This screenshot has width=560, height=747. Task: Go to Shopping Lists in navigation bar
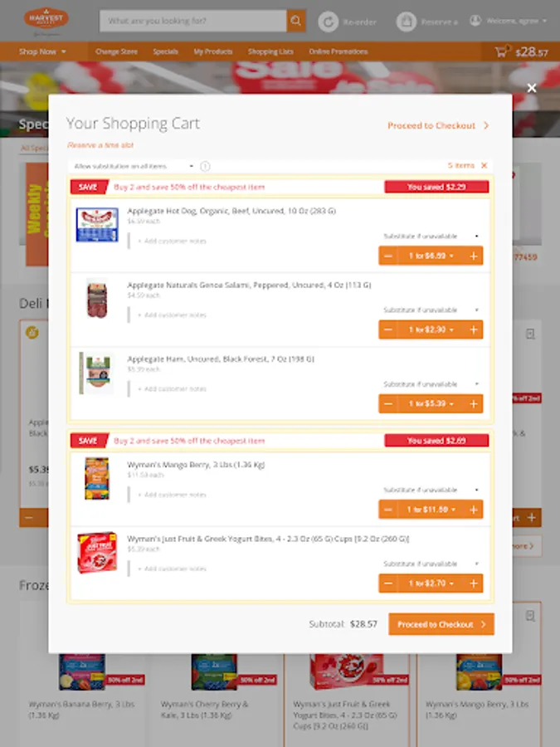point(270,51)
